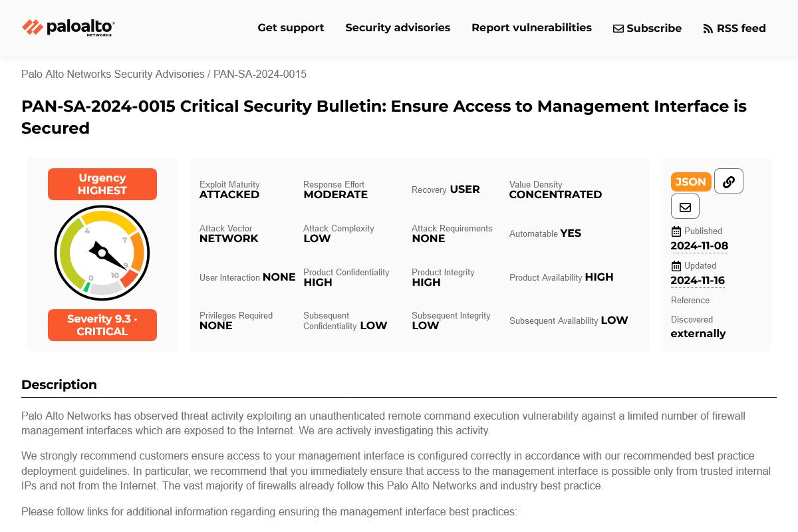Click the PAN-SA-2024-0015 breadcrumb
The width and height of the screenshot is (798, 532).
tap(260, 74)
